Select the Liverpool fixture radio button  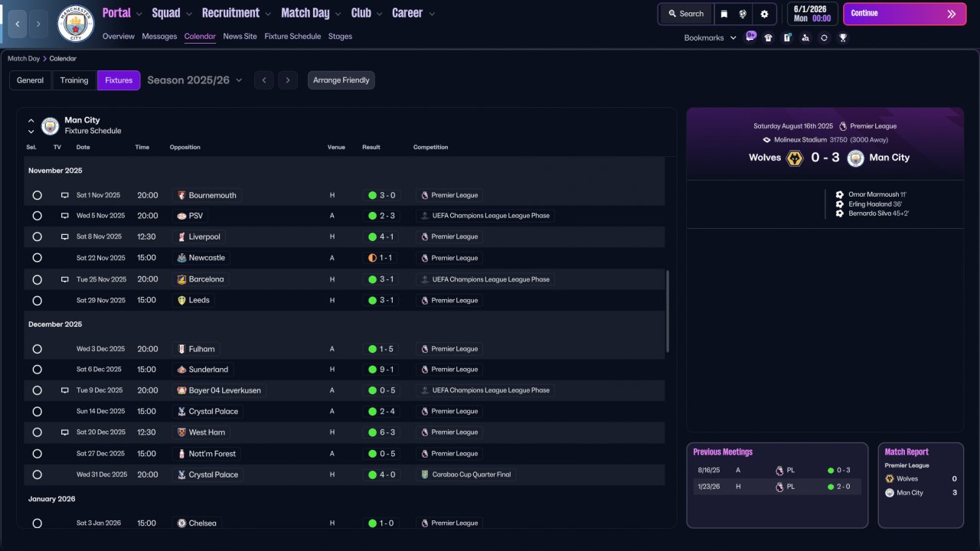(x=37, y=237)
